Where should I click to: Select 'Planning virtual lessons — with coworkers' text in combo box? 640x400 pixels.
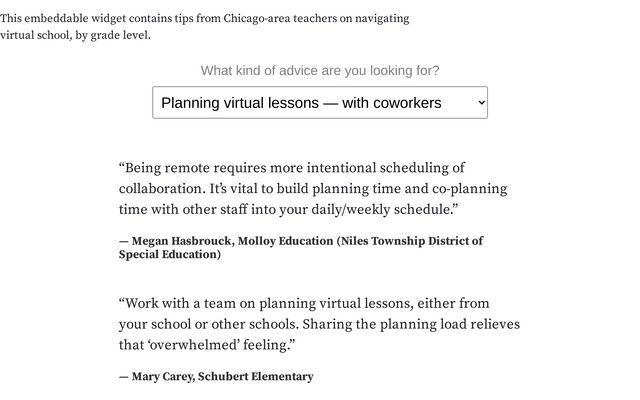[301, 102]
